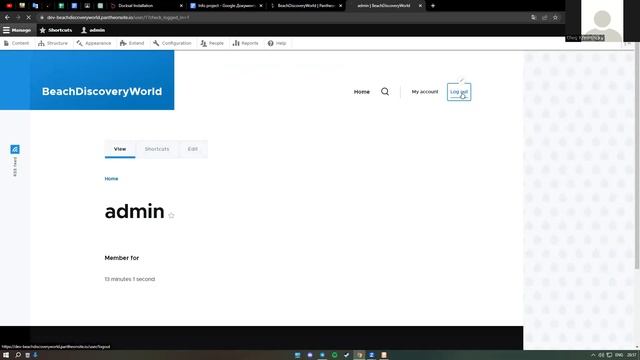Open the Configuration admin menu

tap(172, 43)
